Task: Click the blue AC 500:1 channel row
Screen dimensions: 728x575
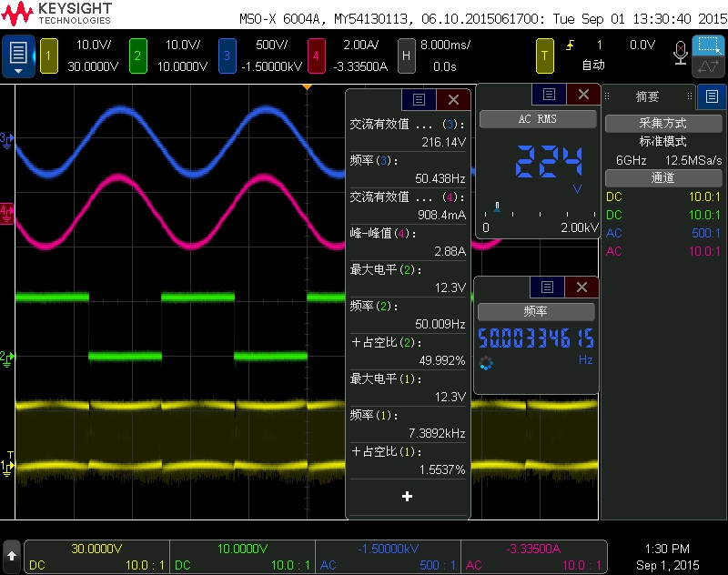Action: click(x=663, y=233)
